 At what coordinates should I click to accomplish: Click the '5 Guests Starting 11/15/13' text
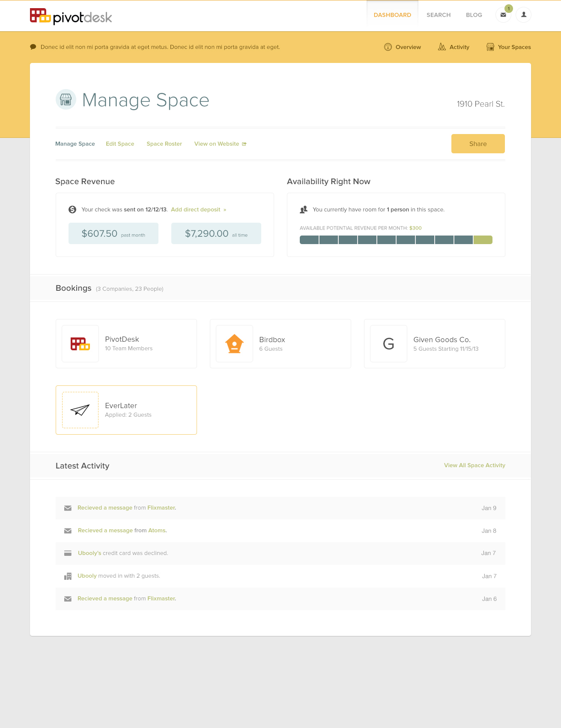pyautogui.click(x=446, y=349)
